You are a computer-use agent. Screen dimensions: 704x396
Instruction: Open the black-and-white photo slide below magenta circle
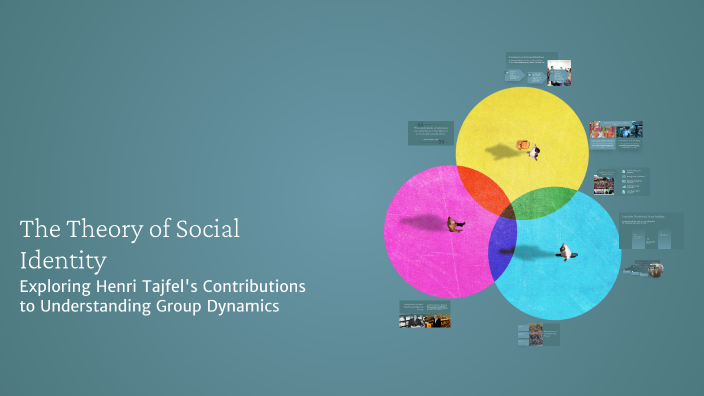(425, 314)
